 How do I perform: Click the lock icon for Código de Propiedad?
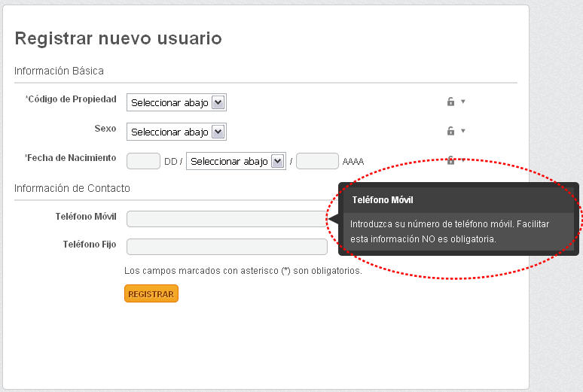coord(450,102)
